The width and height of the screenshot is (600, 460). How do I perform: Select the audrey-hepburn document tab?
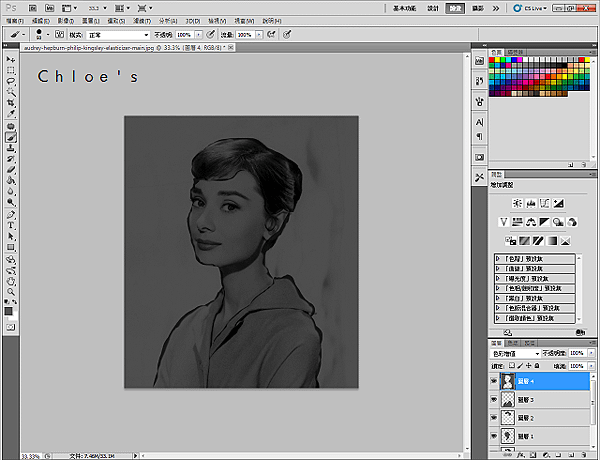128,48
